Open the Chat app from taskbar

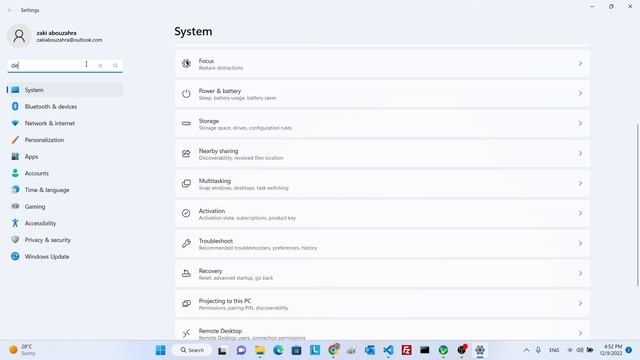241,350
